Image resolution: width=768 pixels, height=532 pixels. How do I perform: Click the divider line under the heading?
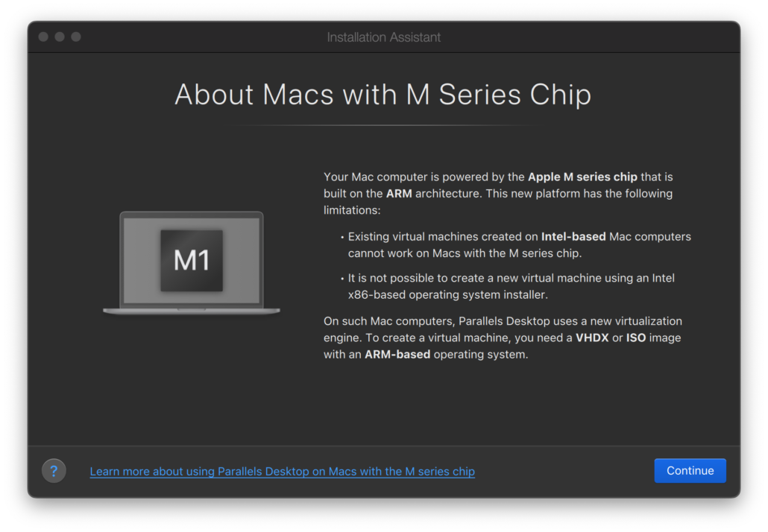coord(383,125)
